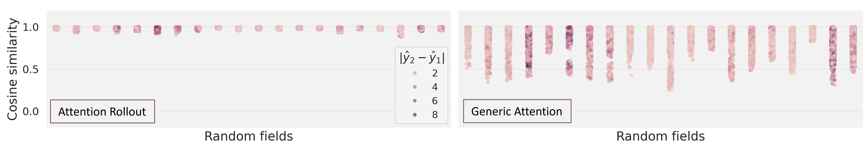The width and height of the screenshot is (868, 148).
Task: Click the last point cluster in Attention Rollout plot
Action: (x=441, y=29)
